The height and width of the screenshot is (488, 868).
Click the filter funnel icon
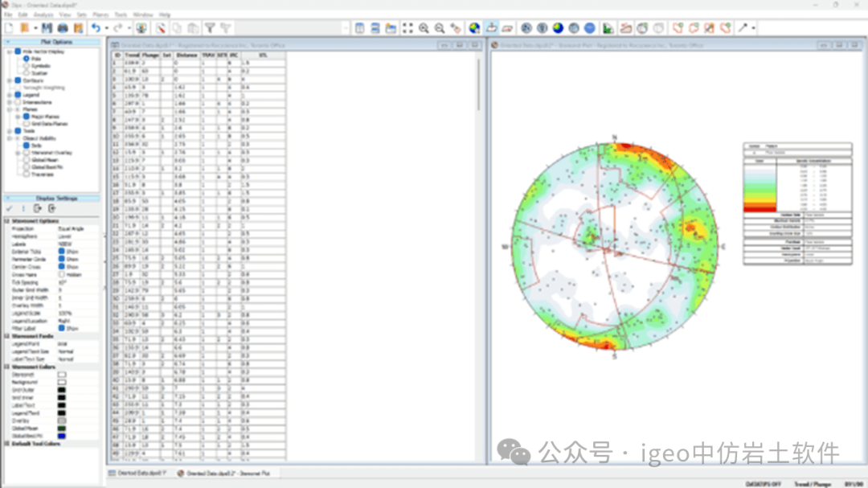click(x=210, y=28)
